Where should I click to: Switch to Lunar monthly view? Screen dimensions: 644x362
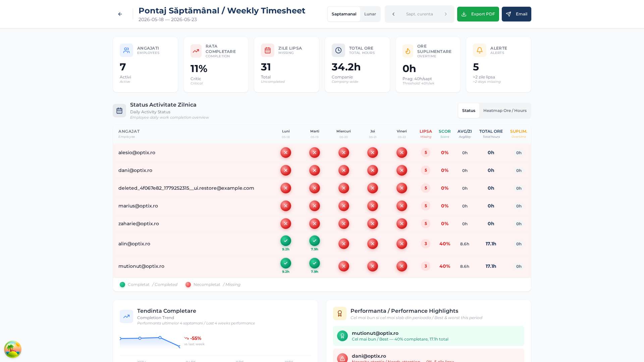[370, 14]
